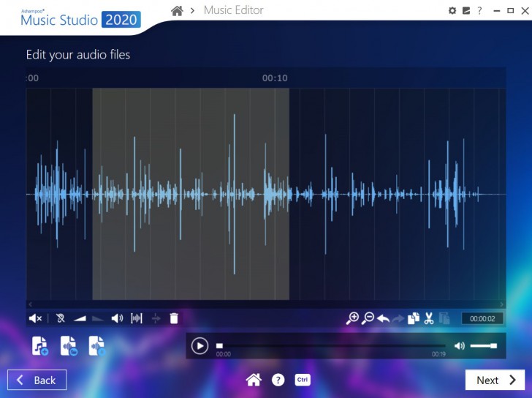Screen dimensions: 532x398
Task: Click the skin/theme icon in title bar
Action: (x=466, y=10)
